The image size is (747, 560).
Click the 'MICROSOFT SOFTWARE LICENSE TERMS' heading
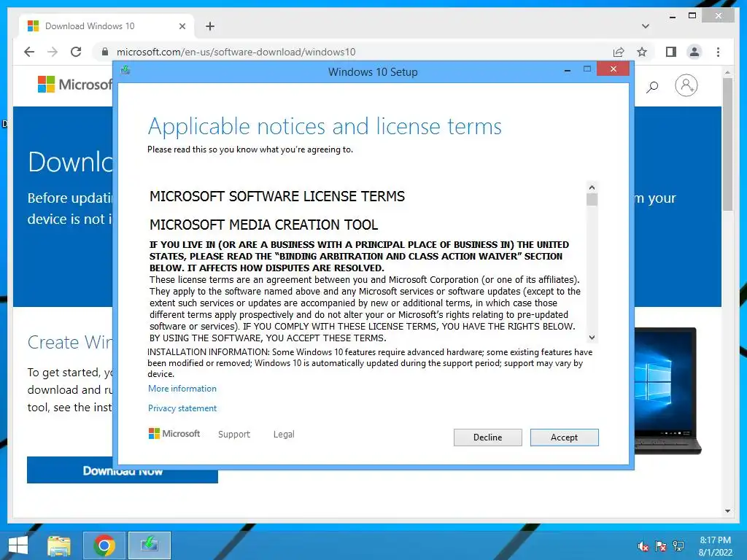(276, 196)
